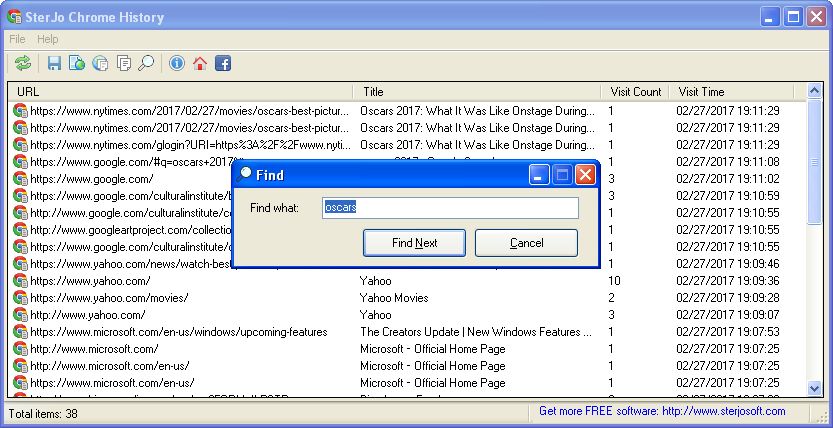
Task: Click the visit count 10 cell
Action: (615, 281)
